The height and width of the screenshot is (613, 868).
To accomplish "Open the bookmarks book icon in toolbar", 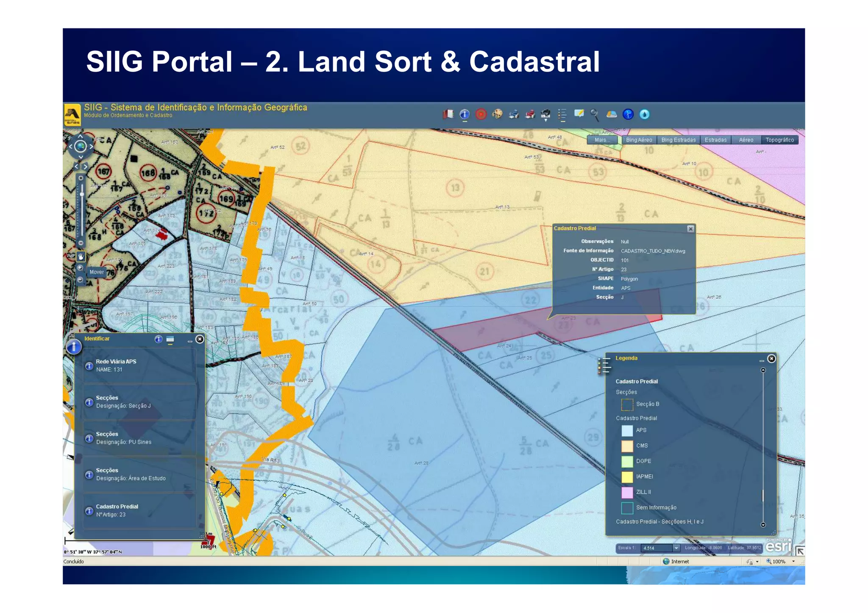I will pyautogui.click(x=448, y=114).
